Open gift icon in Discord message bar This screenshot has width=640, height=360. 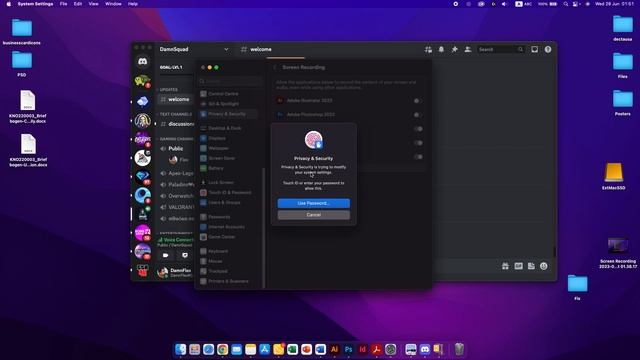coord(505,266)
